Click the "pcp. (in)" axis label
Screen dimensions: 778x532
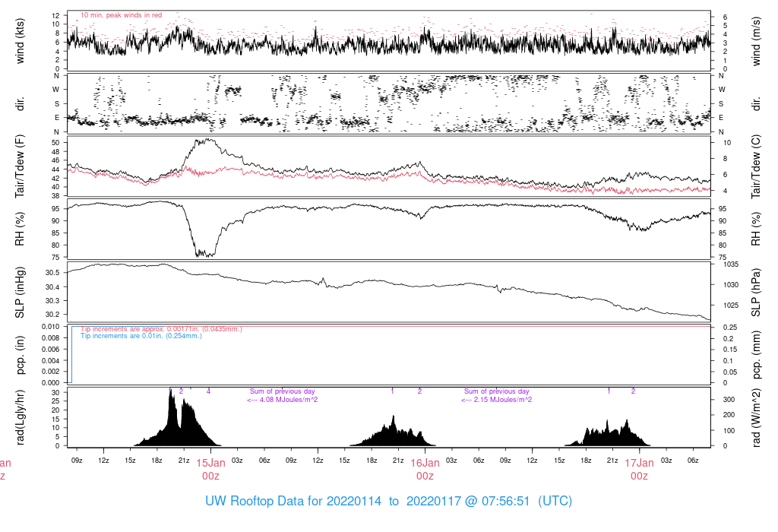pos(20,356)
